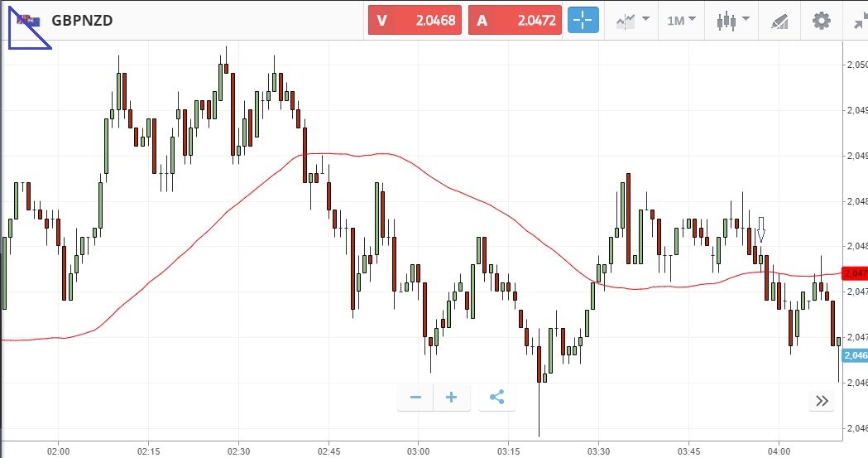Click the GBPNZD symbol name
The image size is (868, 458).
coord(82,21)
